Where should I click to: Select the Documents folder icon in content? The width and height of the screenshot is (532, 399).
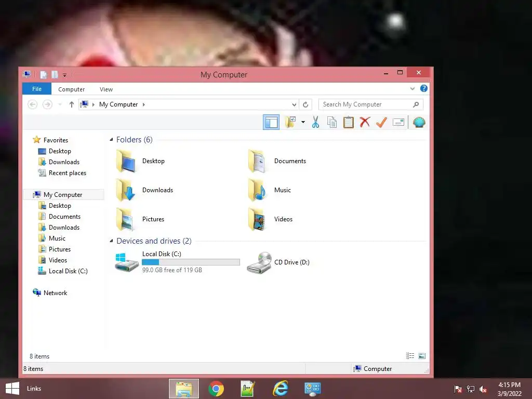257,161
